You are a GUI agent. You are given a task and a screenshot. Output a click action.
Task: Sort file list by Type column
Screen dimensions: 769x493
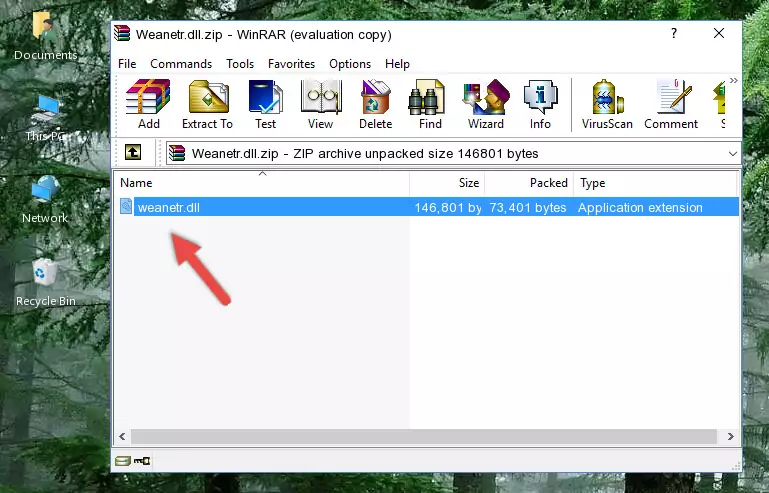click(x=655, y=183)
